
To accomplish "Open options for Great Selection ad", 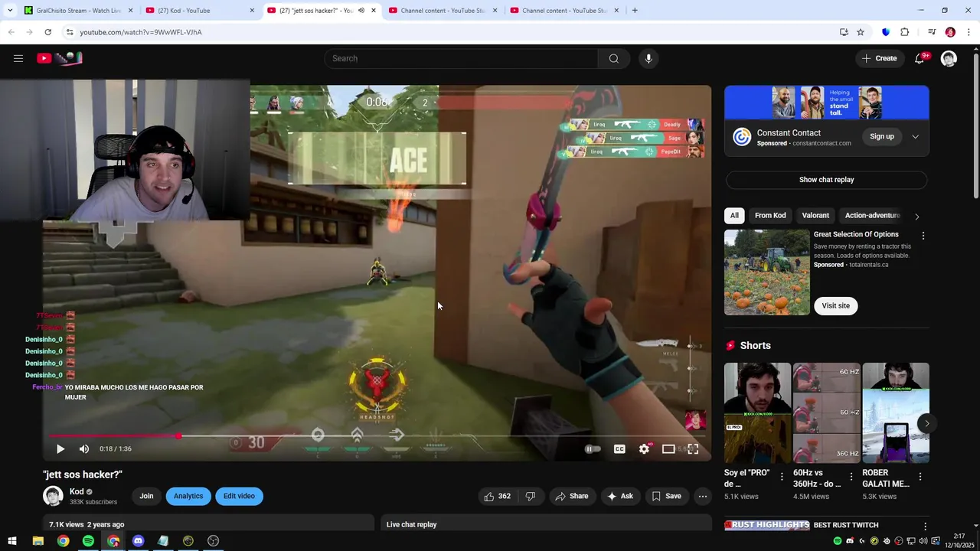I will pyautogui.click(x=923, y=236).
